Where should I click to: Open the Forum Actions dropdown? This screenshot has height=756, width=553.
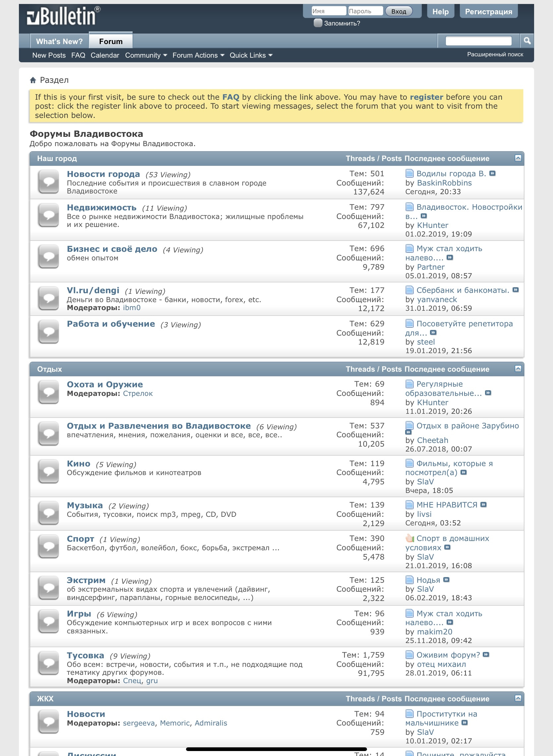click(198, 55)
